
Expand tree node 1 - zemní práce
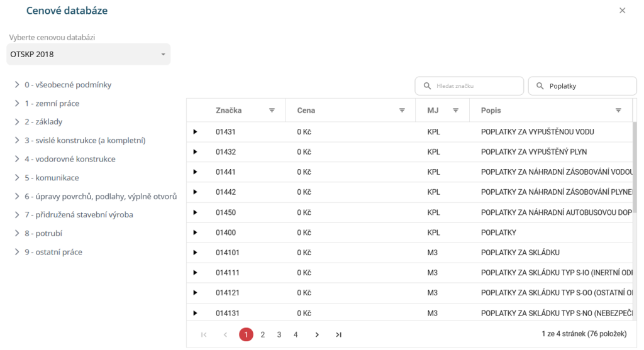pyautogui.click(x=17, y=104)
